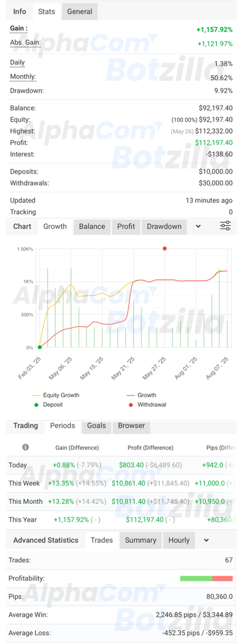237x644 pixels.
Task: Open the Stats tab
Action: (x=47, y=11)
